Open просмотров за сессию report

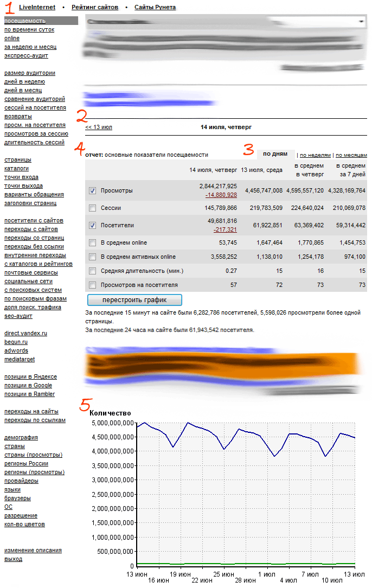36,133
